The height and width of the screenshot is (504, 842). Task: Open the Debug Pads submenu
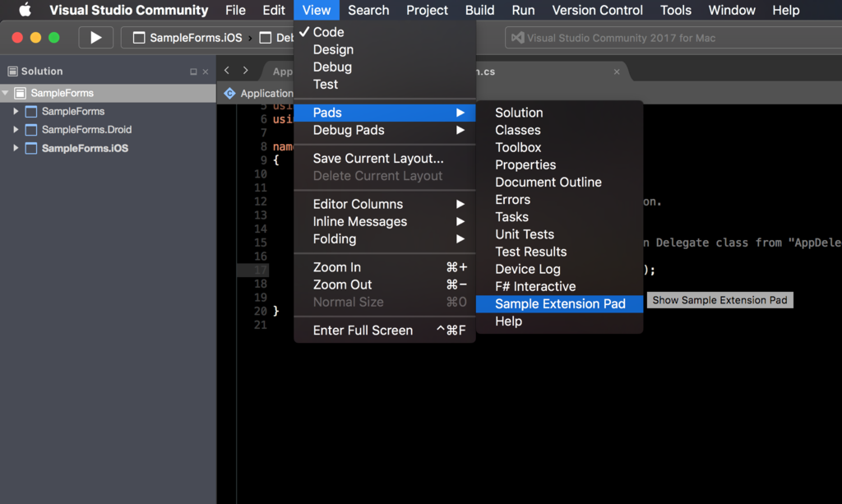(385, 130)
